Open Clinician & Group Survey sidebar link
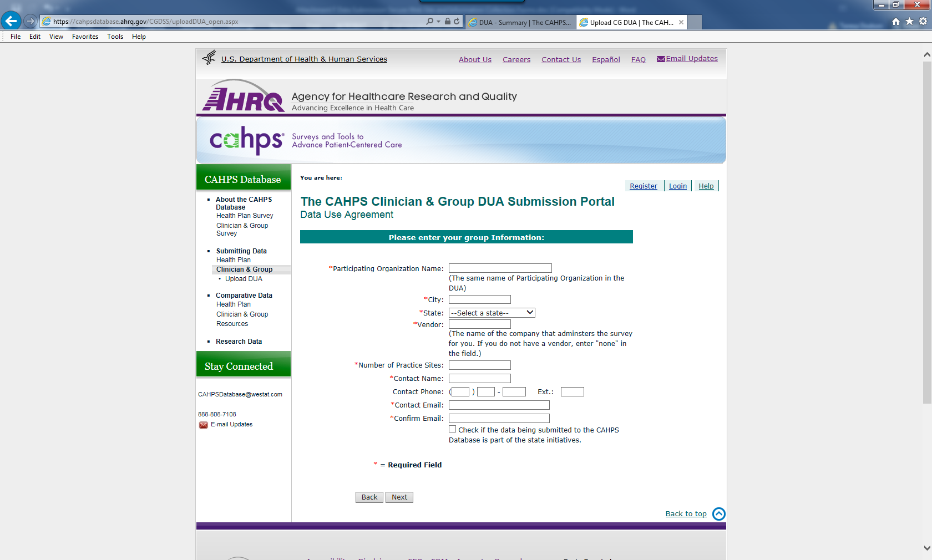Image resolution: width=932 pixels, height=560 pixels. coord(242,230)
